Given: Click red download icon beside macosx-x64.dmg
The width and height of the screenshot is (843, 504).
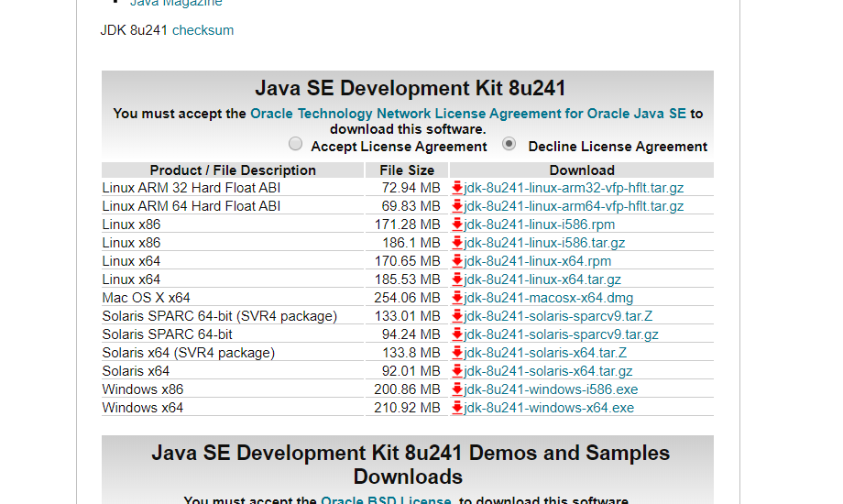Looking at the screenshot, I should pyautogui.click(x=457, y=298).
